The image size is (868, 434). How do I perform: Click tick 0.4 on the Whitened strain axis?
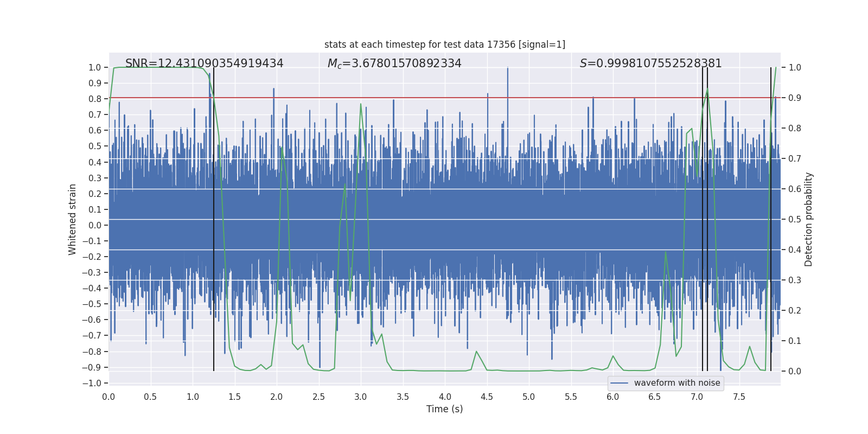pyautogui.click(x=95, y=162)
